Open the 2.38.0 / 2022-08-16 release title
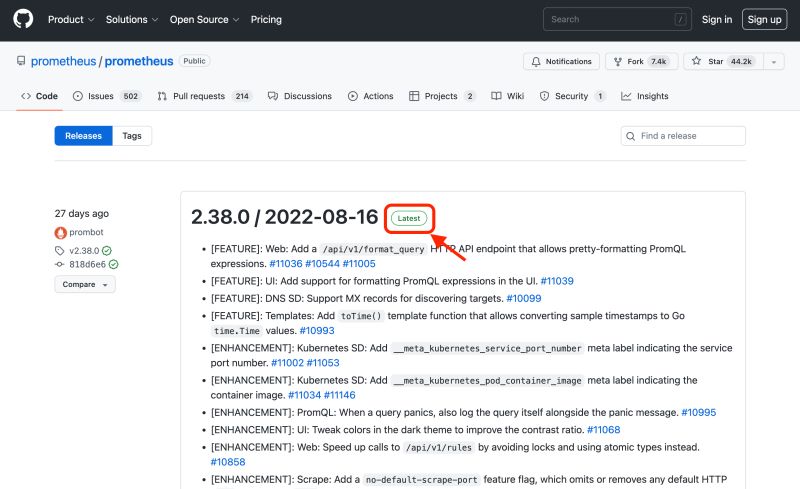 pos(284,217)
